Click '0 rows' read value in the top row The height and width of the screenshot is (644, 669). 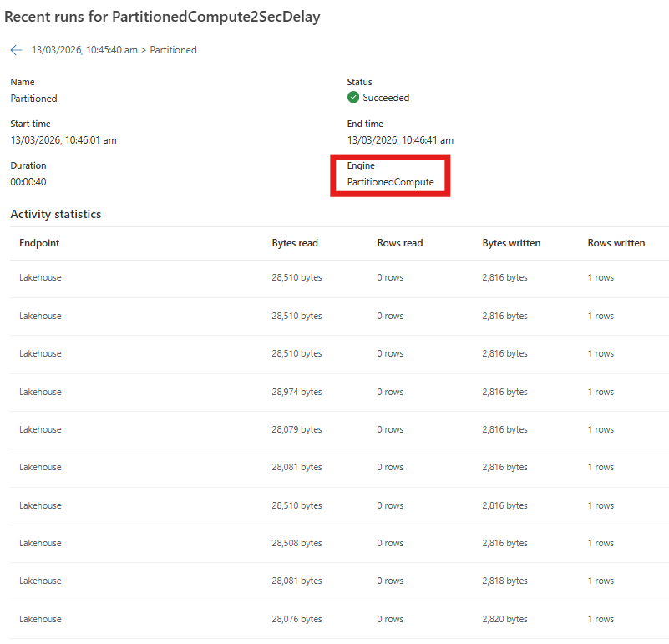coord(390,277)
